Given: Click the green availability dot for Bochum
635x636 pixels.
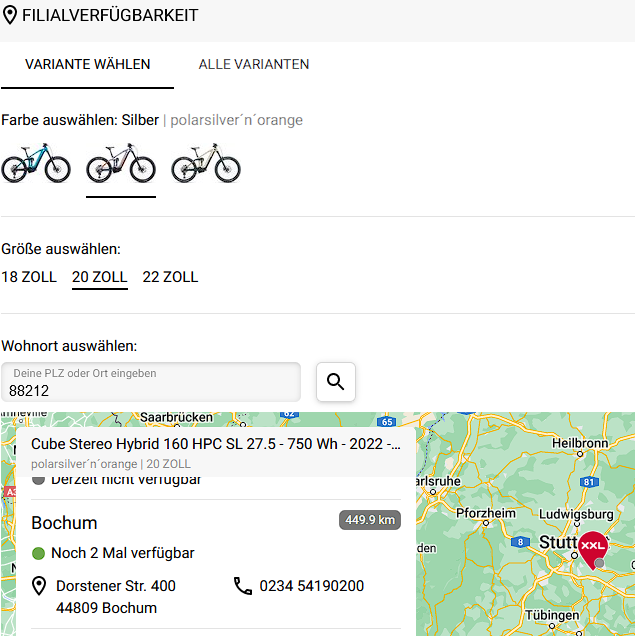Looking at the screenshot, I should pyautogui.click(x=39, y=553).
